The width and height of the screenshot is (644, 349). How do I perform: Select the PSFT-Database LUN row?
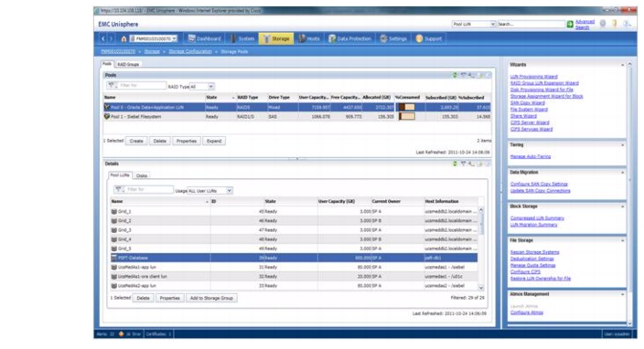(x=294, y=258)
